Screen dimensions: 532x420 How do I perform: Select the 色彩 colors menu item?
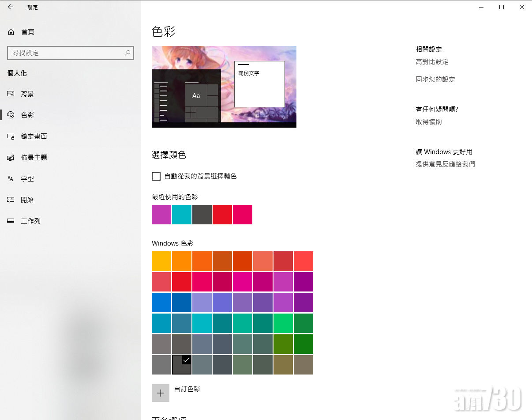click(27, 115)
